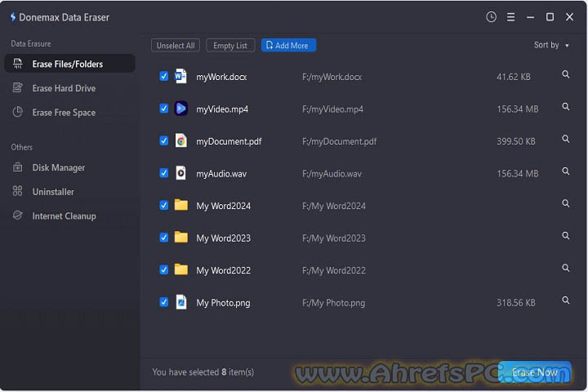Uncheck the myVideo.mp4 checkbox
The width and height of the screenshot is (588, 392).
tap(164, 109)
